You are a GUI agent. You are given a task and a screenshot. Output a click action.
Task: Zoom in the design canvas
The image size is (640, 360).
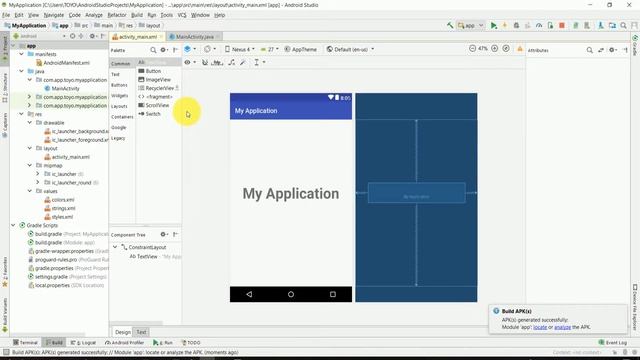point(495,48)
